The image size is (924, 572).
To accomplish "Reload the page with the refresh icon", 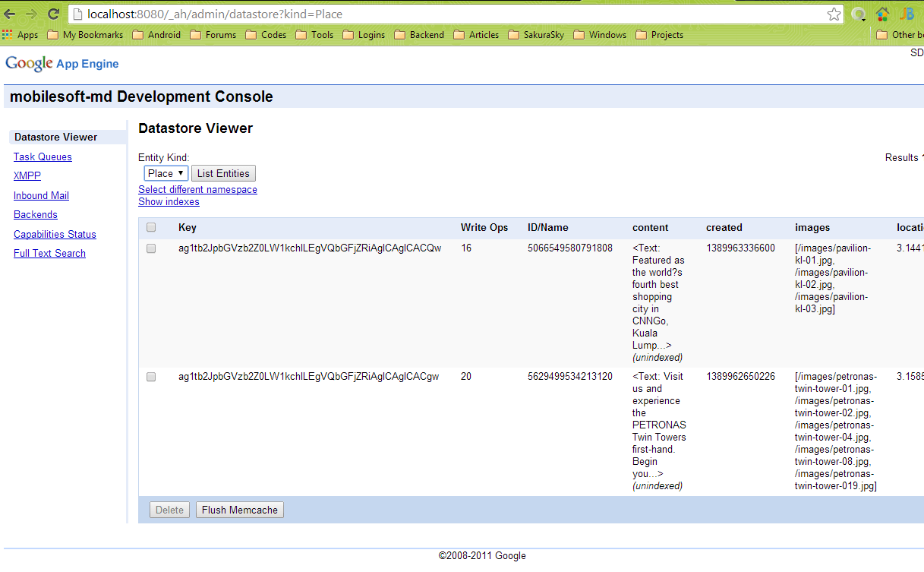I will [x=53, y=14].
